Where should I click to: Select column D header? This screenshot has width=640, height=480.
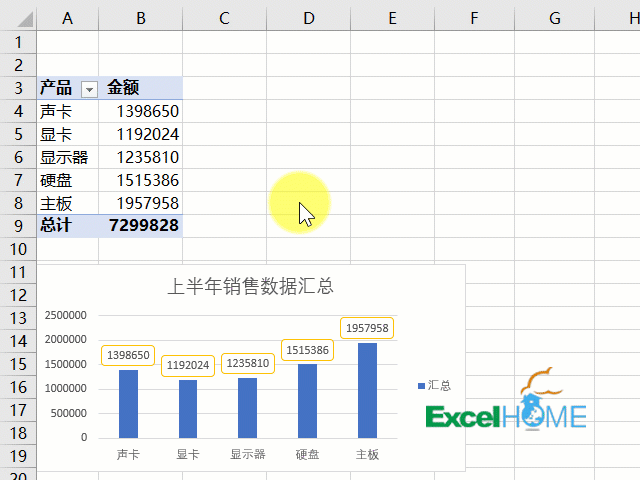(309, 18)
